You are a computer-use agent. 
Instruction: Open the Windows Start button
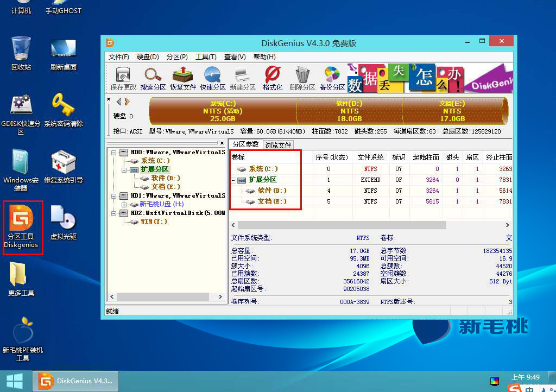(15, 381)
